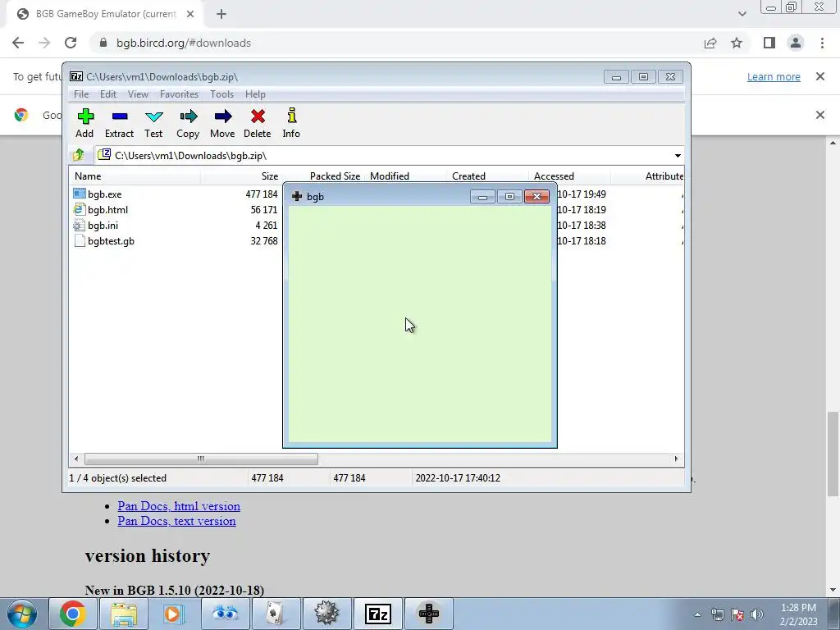The height and width of the screenshot is (630, 840).
Task: Close the Google Chrome default-browser infobar
Action: [820, 115]
